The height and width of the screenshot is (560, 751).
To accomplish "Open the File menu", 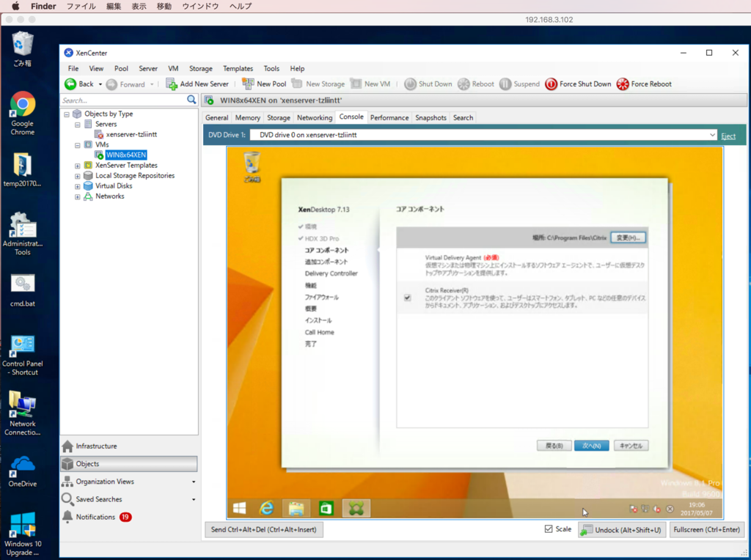I will click(x=73, y=68).
